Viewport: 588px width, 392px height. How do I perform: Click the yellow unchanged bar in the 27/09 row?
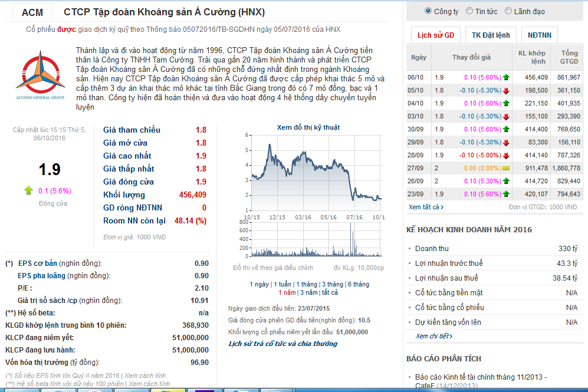(506, 168)
